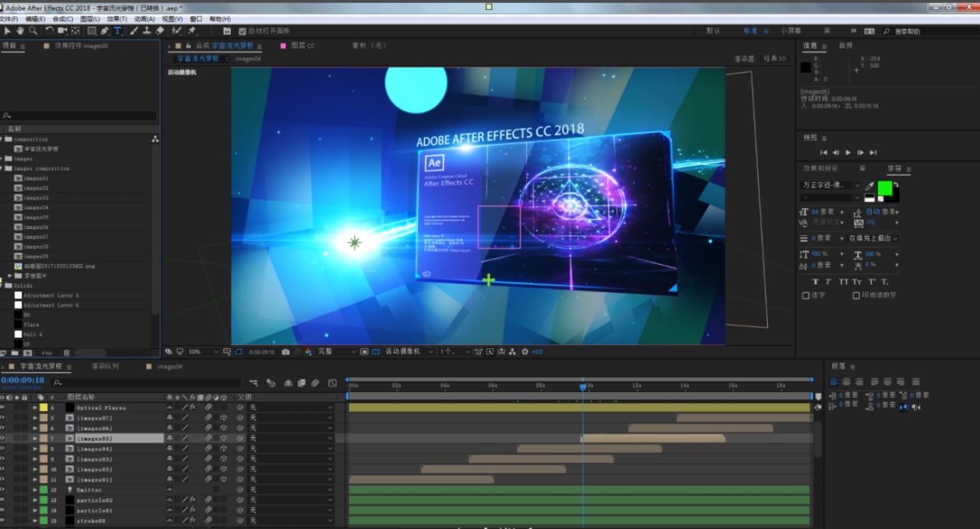Select the Selection arrow tool
Viewport: 980px width, 529px height.
tap(8, 31)
